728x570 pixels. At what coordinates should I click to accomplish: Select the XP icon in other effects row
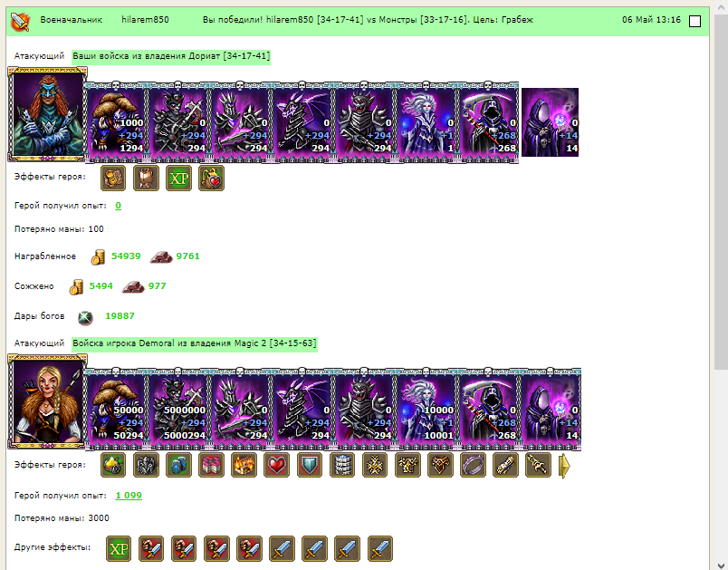pos(119,548)
